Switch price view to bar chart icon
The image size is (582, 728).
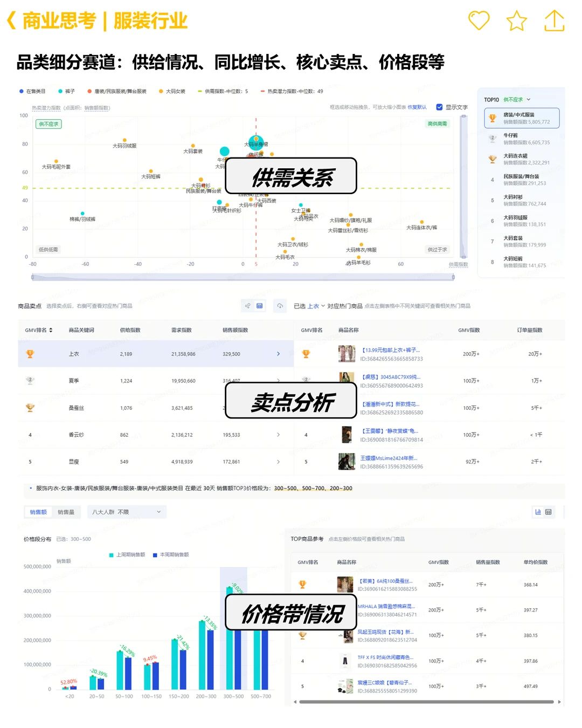538,512
